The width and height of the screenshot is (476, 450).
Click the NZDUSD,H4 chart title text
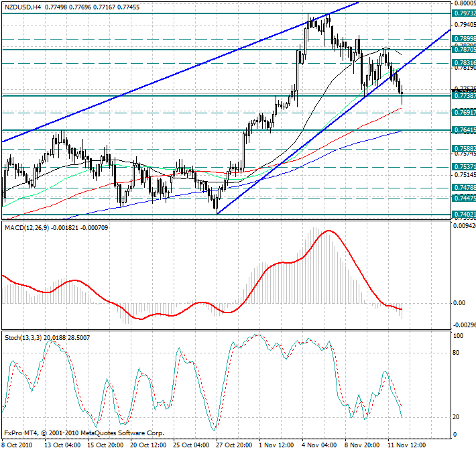click(x=23, y=7)
